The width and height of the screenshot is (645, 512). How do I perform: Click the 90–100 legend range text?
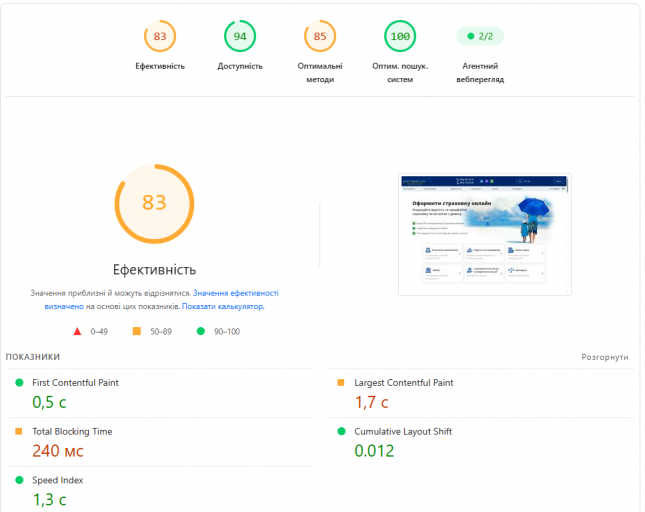(227, 331)
